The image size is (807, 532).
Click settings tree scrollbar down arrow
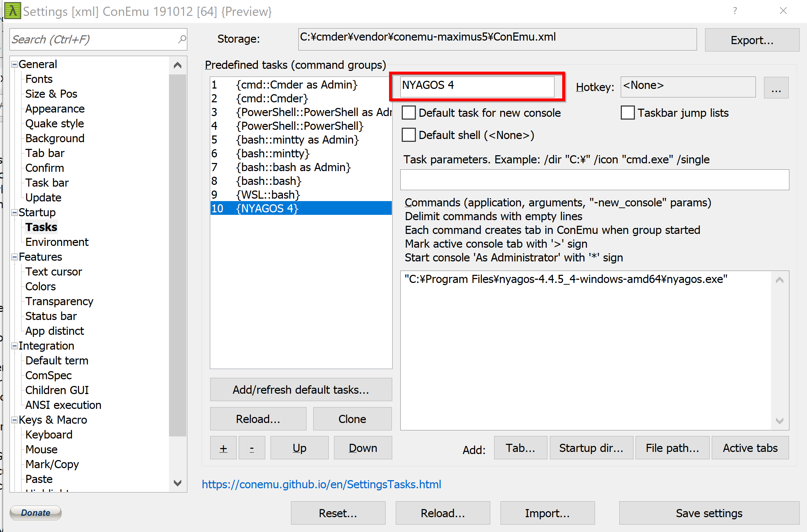pos(178,483)
